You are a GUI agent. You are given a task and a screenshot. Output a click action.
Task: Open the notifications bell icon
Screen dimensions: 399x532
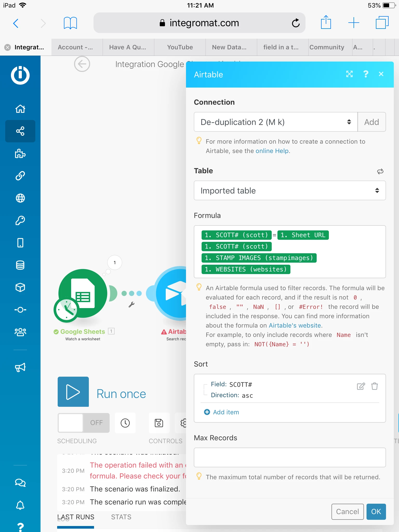tap(20, 505)
